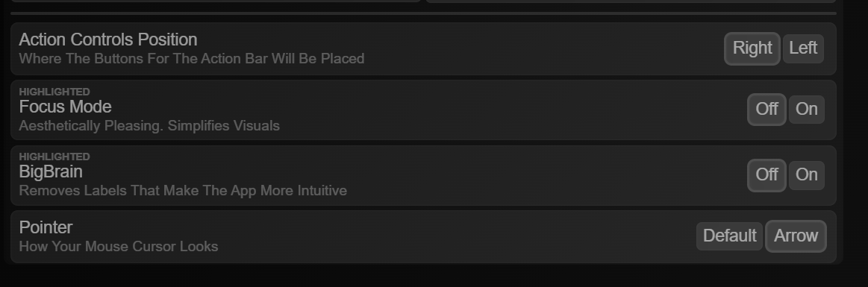
Task: Click the Action Controls Position title
Action: [x=108, y=40]
